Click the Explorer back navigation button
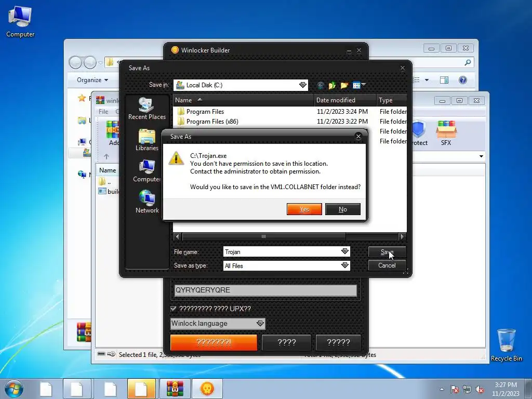The width and height of the screenshot is (532, 399). click(75, 62)
